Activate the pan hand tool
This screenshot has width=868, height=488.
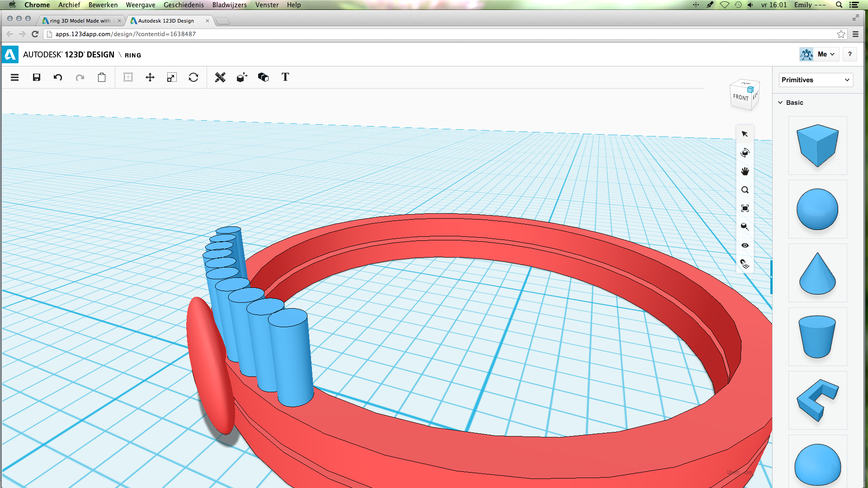745,171
